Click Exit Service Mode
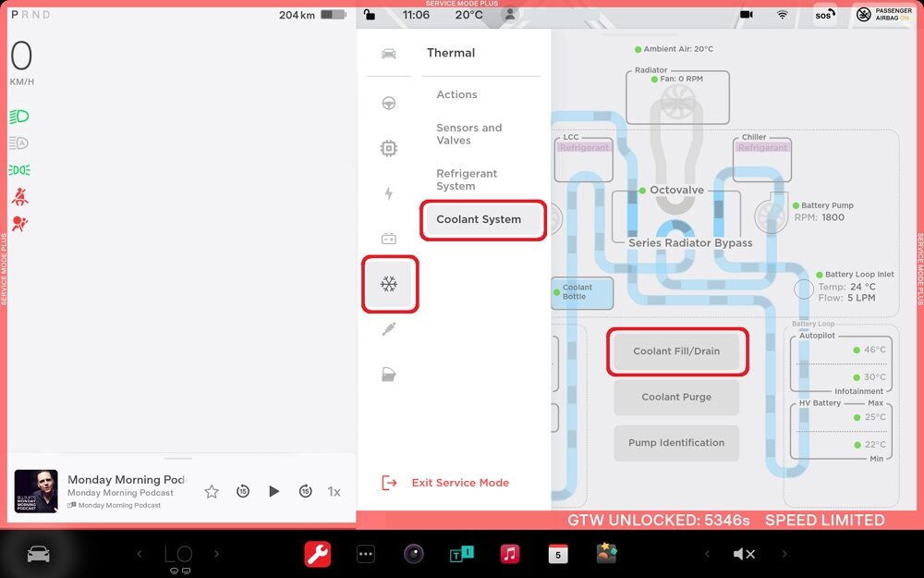Screen dimensions: 924x578 459,483
